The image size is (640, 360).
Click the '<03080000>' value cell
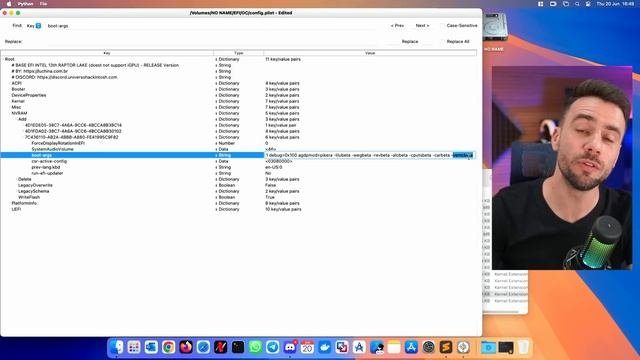pos(279,161)
